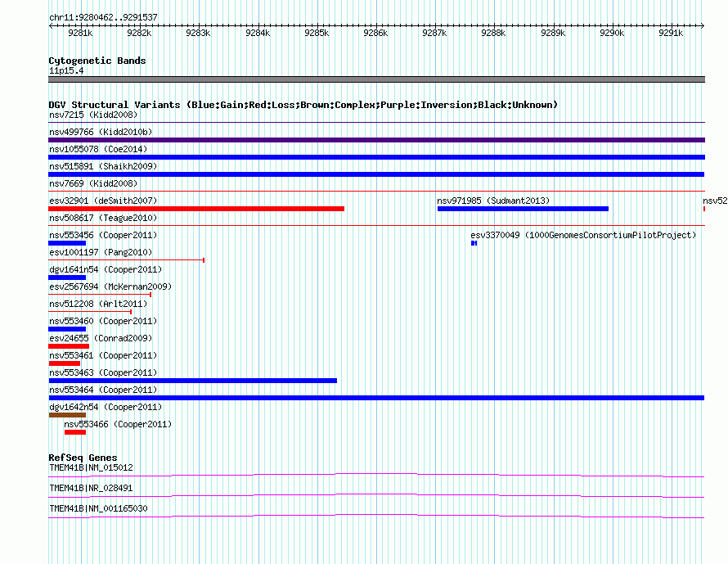The width and height of the screenshot is (728, 564).
Task: Click the 9281k ruler tick label
Action: [80, 33]
